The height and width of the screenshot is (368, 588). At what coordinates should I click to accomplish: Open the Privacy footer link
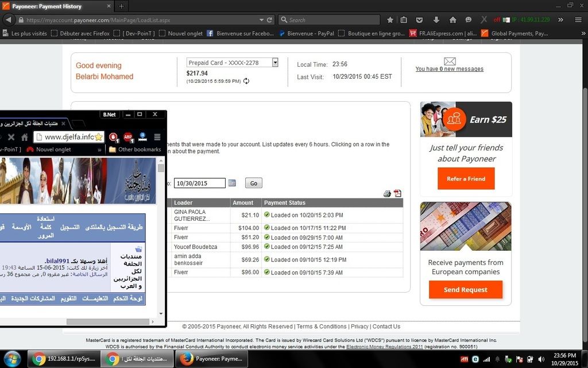pos(359,327)
